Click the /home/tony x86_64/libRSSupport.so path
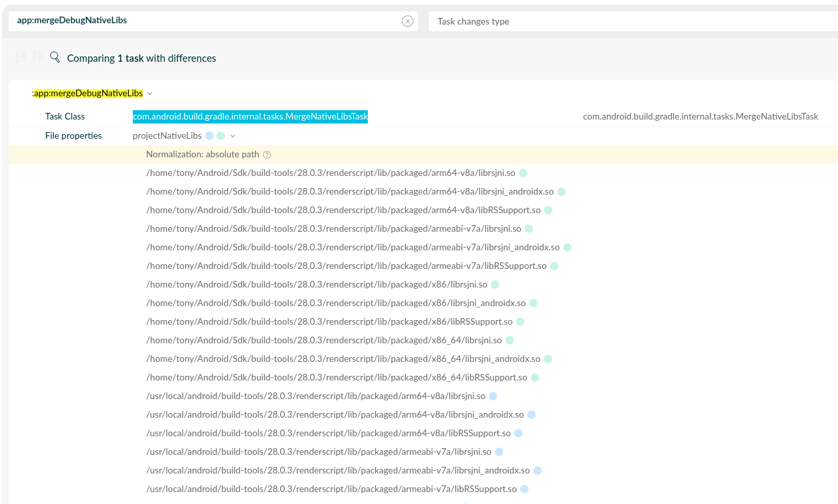 [x=336, y=378]
